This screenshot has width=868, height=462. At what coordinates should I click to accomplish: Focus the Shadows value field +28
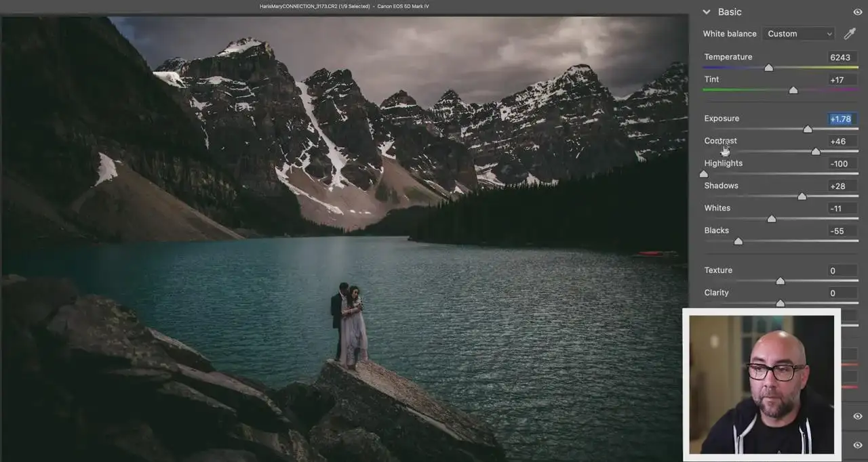(843, 186)
